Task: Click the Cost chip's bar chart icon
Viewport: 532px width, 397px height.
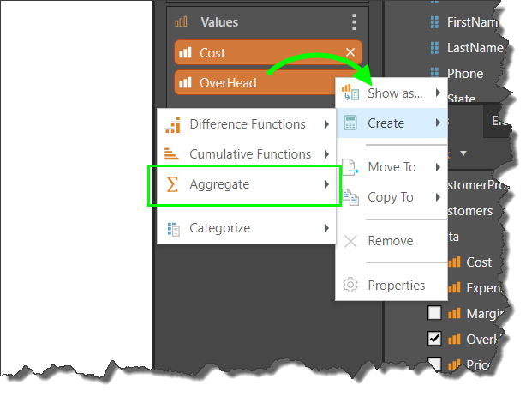Action: [186, 53]
